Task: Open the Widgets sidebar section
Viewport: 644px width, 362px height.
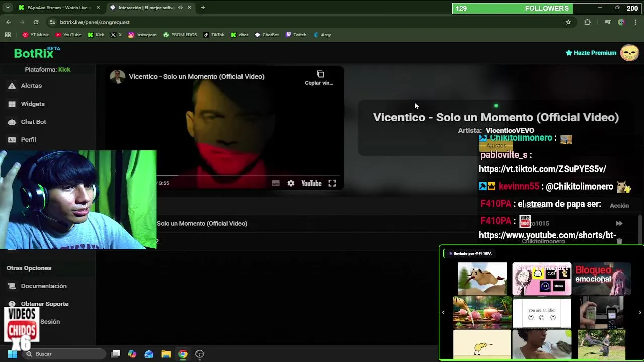Action: click(33, 104)
